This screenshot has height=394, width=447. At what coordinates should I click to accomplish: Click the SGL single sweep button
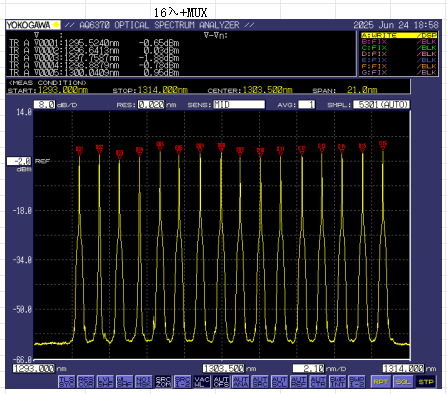[403, 382]
